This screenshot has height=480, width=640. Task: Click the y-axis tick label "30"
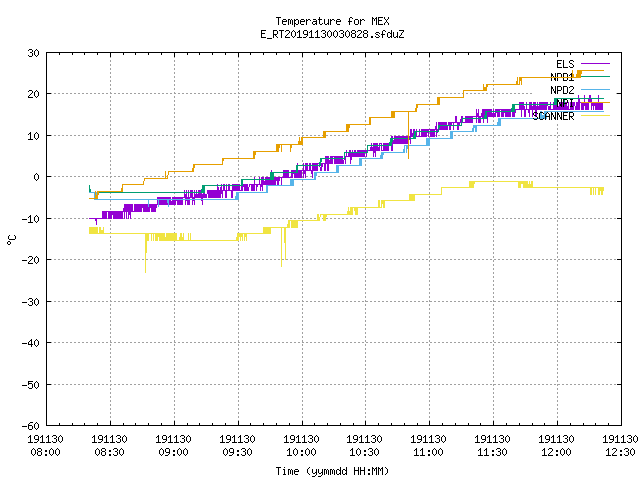[33, 53]
